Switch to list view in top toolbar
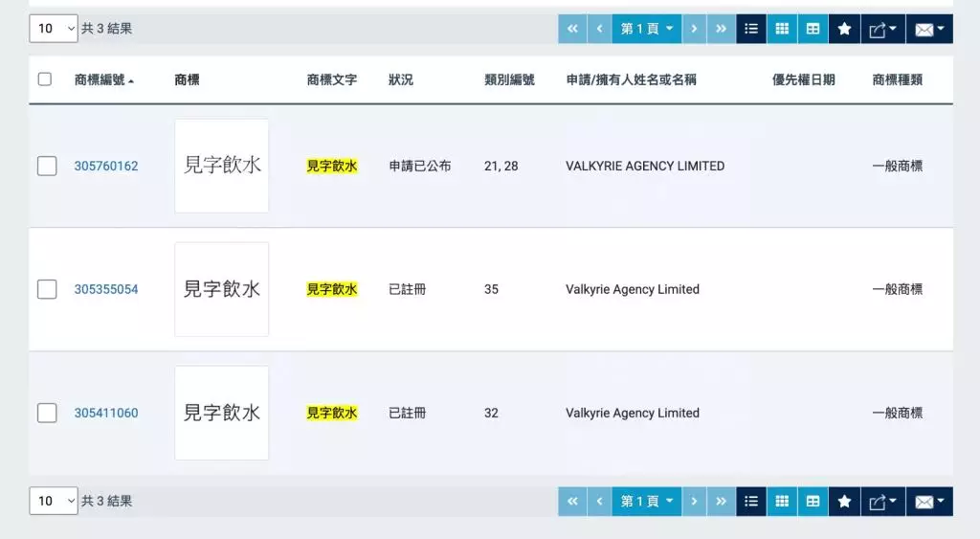980x539 pixels. (751, 29)
